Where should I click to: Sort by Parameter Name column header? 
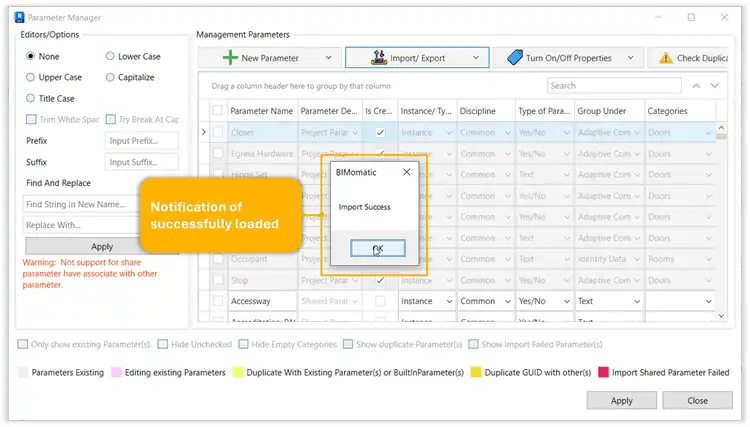[x=262, y=111]
